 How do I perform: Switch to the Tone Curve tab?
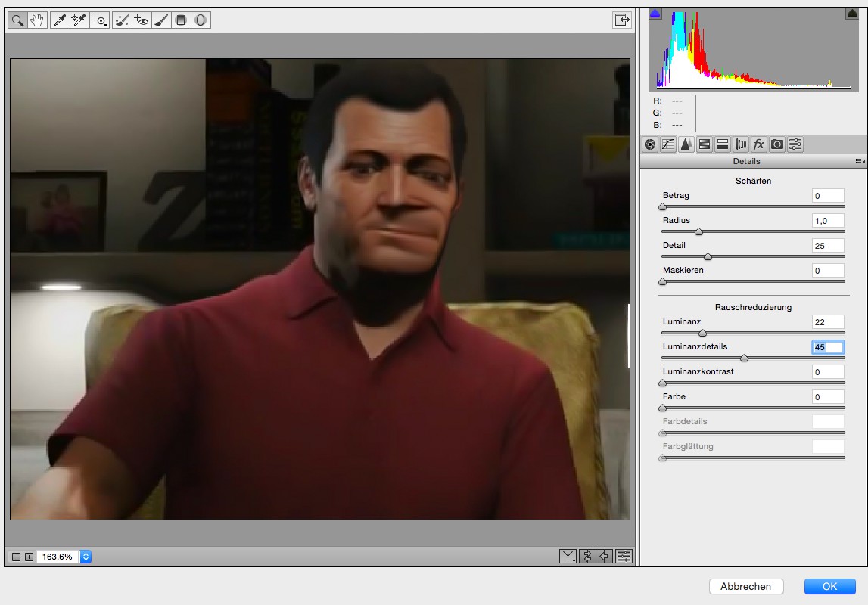click(x=668, y=144)
